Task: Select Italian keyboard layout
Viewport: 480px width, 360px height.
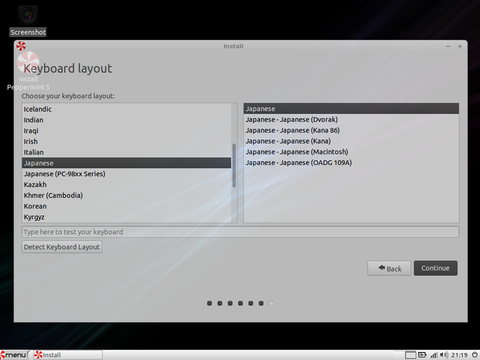Action: coord(126,152)
